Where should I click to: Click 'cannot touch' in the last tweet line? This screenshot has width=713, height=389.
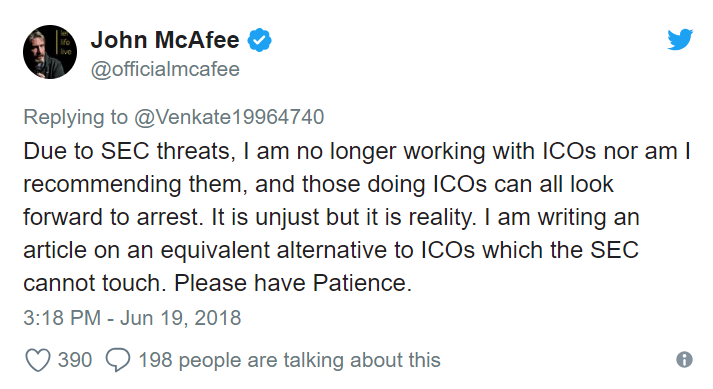coord(92,283)
